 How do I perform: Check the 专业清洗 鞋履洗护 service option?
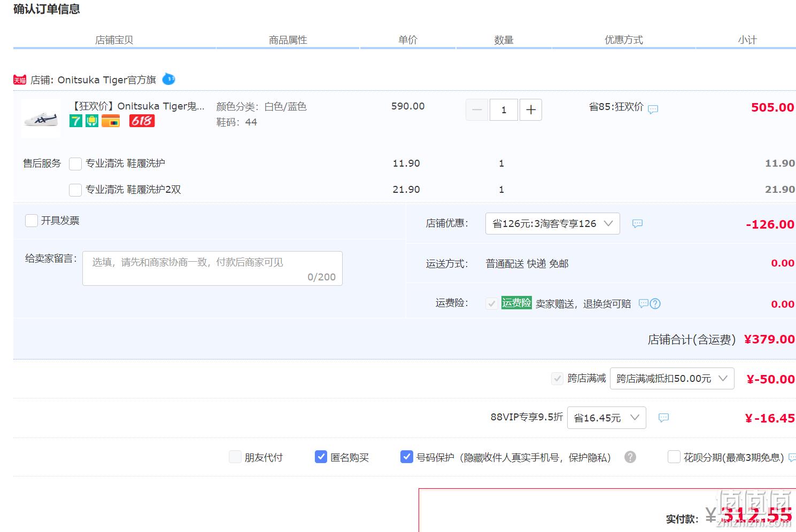pos(75,163)
